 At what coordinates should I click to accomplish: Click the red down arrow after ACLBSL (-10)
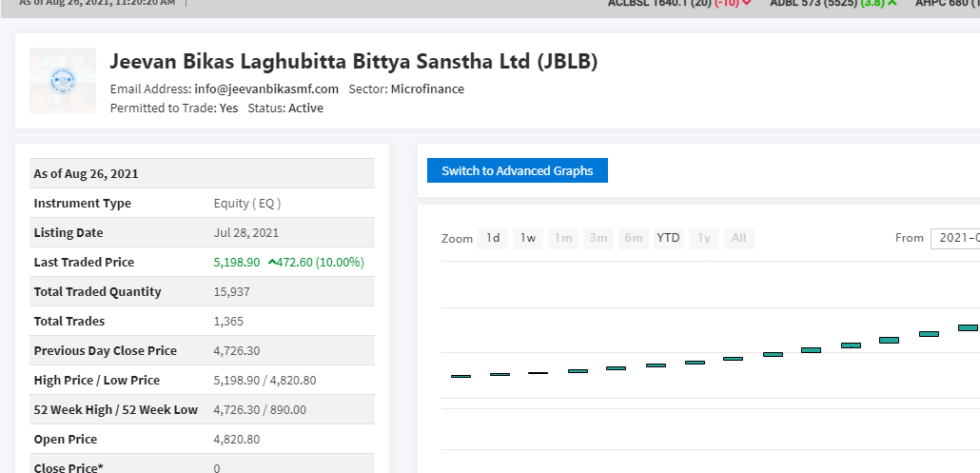coord(746,3)
